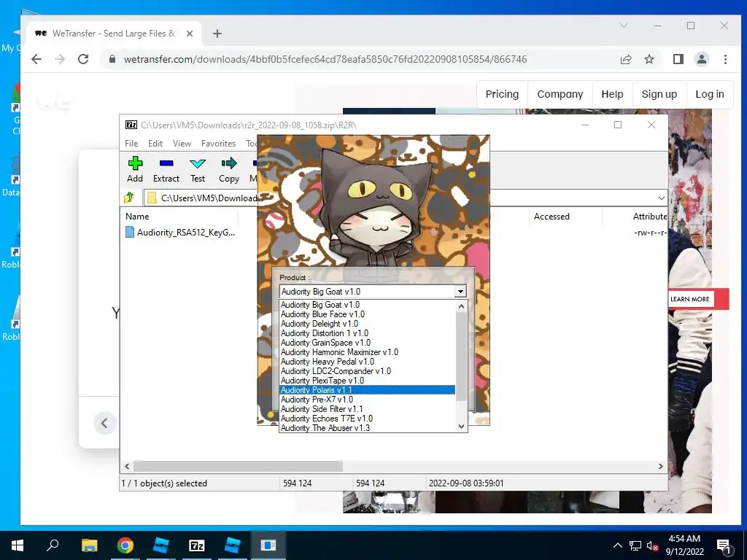Click 7-Zip horizontal scrollbar right arrow

tap(661, 466)
